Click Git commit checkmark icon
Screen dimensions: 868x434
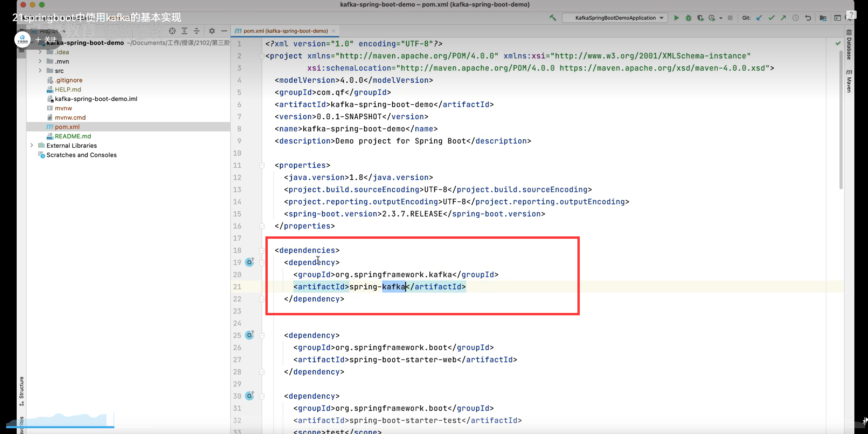(x=771, y=18)
